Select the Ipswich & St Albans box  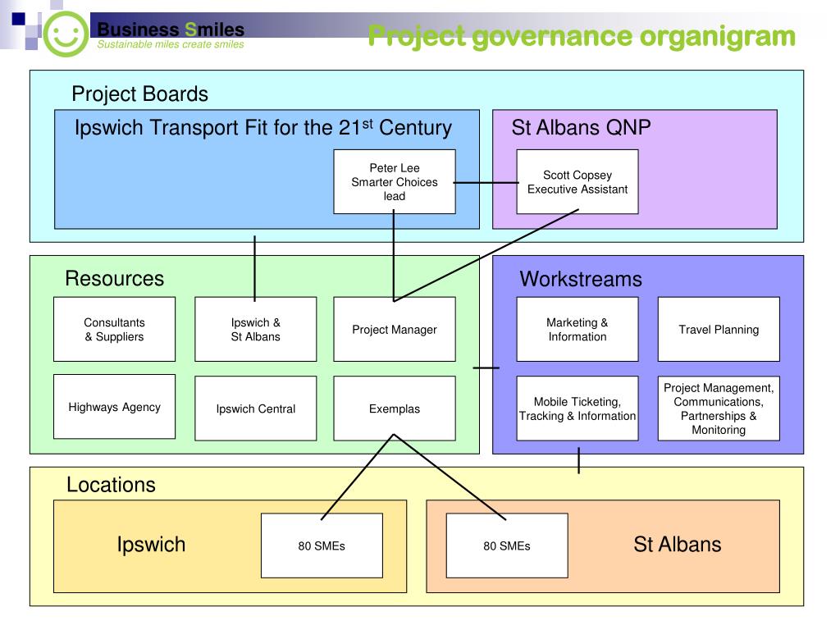pyautogui.click(x=256, y=330)
